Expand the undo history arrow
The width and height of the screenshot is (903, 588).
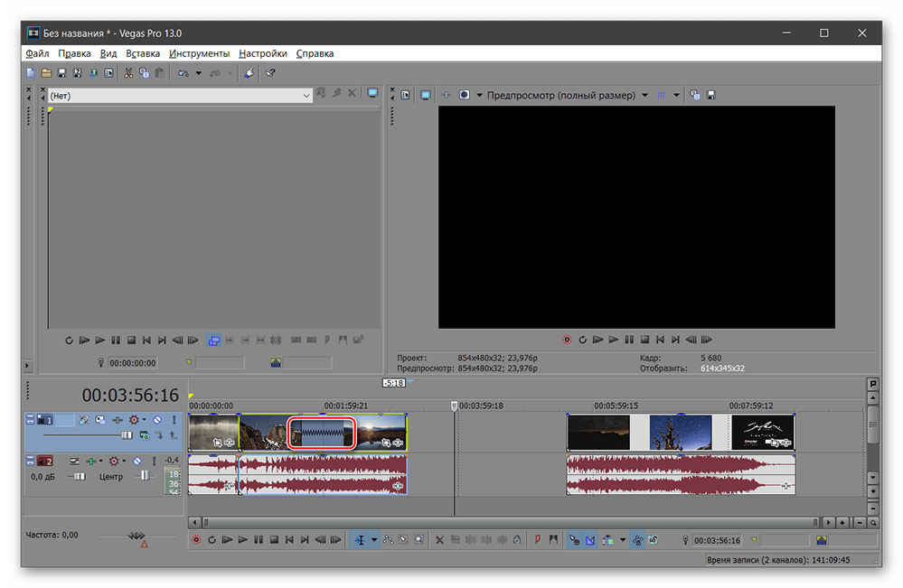[x=199, y=73]
